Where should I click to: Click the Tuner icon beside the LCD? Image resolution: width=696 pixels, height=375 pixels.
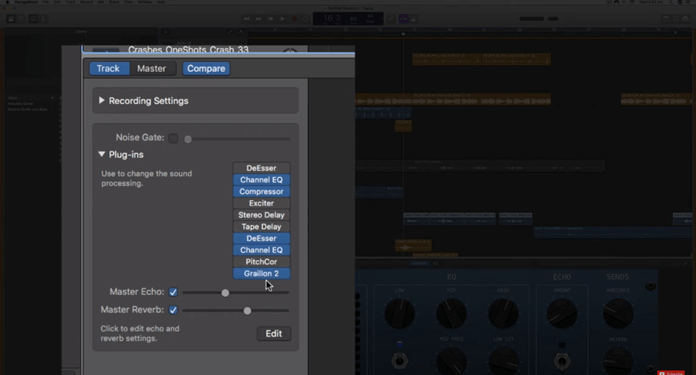[391, 19]
